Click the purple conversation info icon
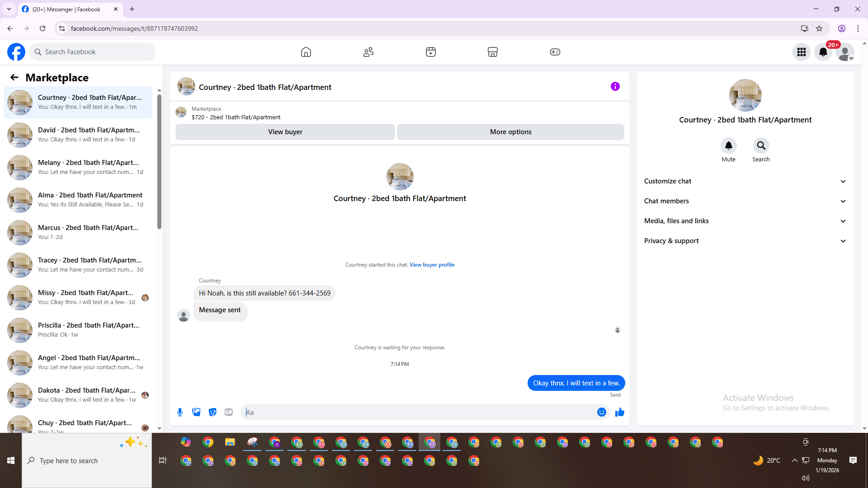 615,86
